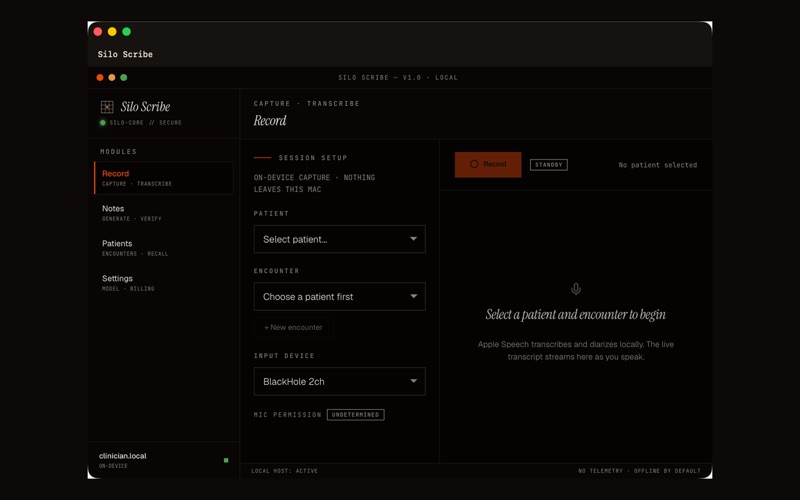
Task: Click the LOCAL HOST: ACTIVE status text
Action: [x=284, y=471]
